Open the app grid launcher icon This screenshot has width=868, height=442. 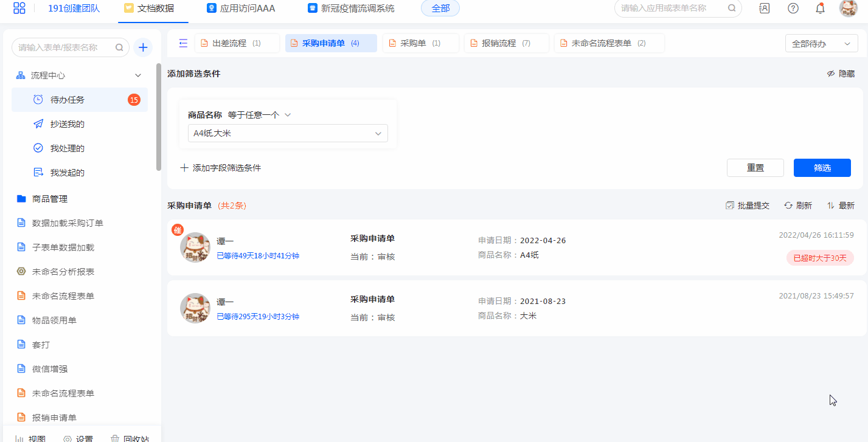coord(19,9)
